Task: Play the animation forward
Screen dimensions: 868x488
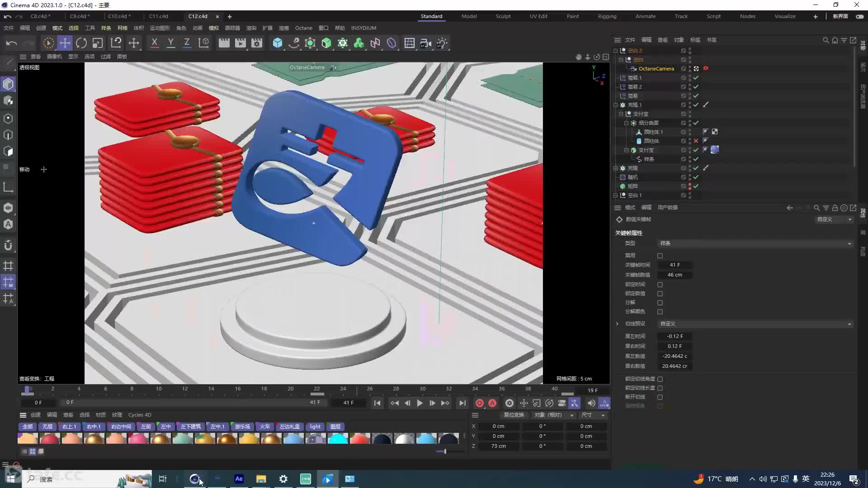Action: (x=420, y=403)
